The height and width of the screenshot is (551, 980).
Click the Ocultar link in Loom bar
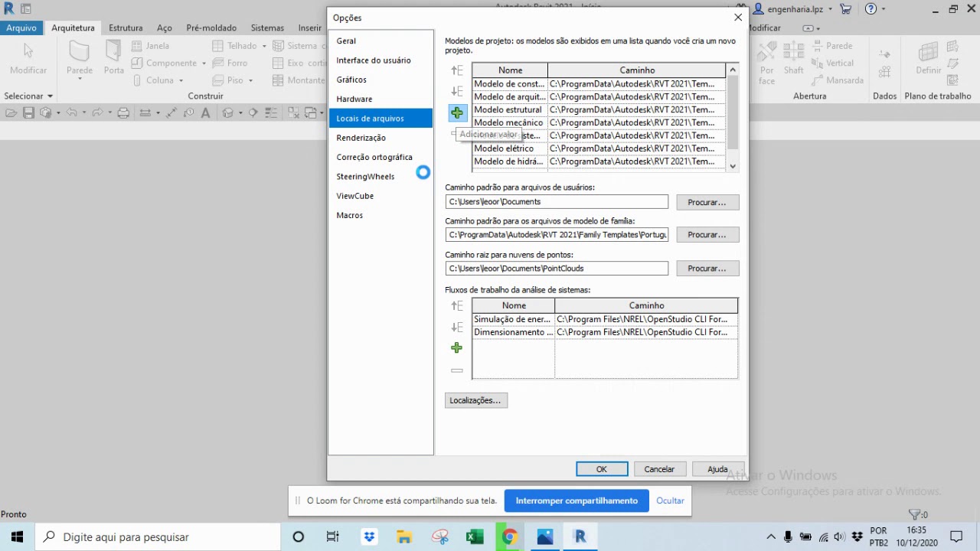(x=670, y=501)
